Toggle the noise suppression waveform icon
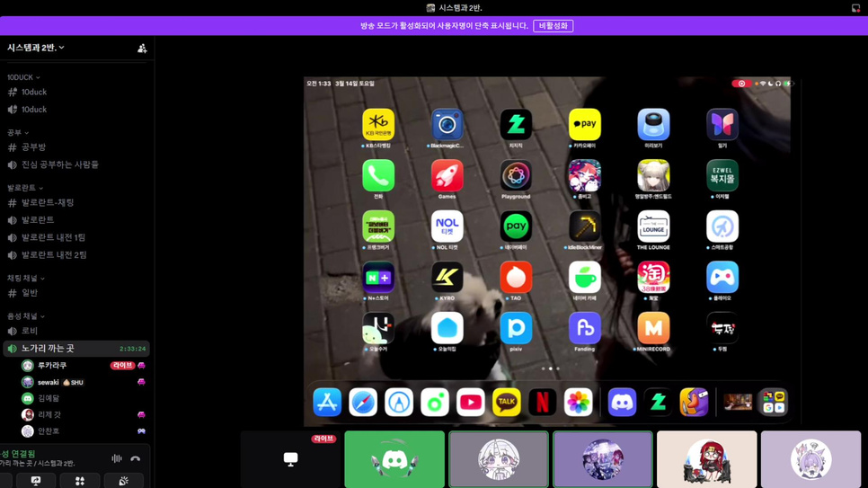The height and width of the screenshot is (488, 868). pyautogui.click(x=117, y=458)
